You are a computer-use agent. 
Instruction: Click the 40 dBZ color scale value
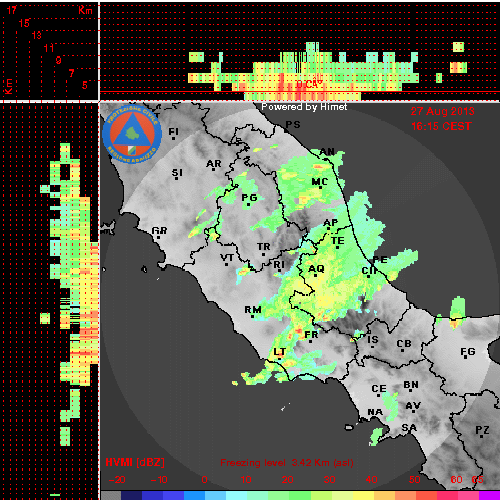tap(372, 480)
